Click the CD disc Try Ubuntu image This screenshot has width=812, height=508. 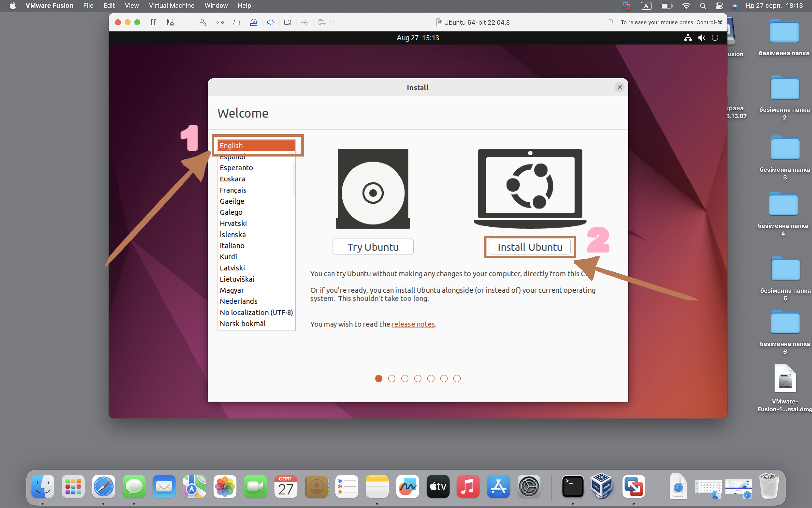click(373, 189)
